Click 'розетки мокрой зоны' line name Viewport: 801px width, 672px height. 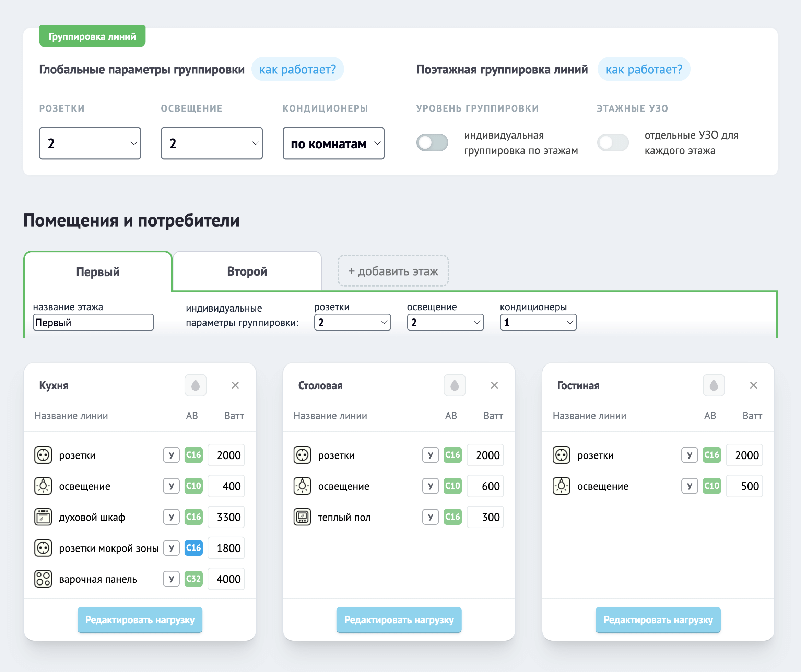pos(109,548)
